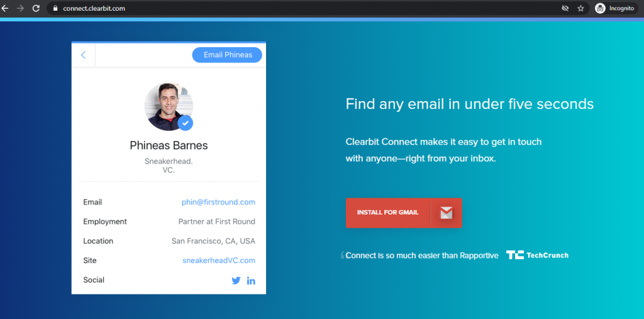Click the 'Connect is so much easier than Rapportive' quote
The height and width of the screenshot is (319, 644).
click(x=422, y=255)
